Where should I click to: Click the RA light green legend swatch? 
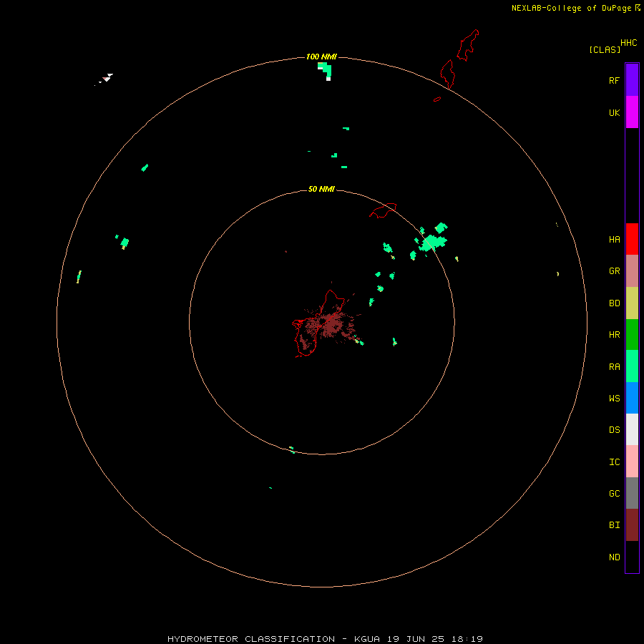coord(632,366)
